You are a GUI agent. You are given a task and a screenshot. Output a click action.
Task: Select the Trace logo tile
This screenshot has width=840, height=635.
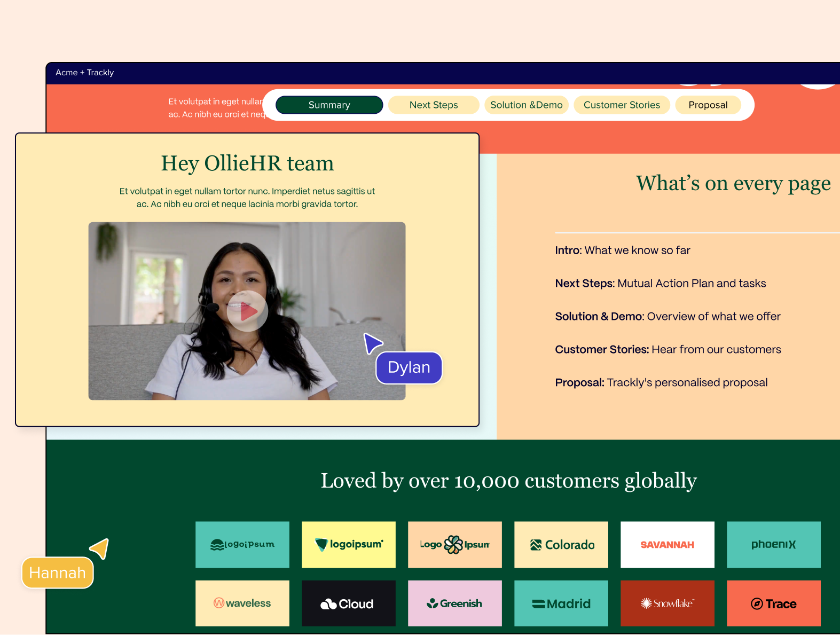(774, 603)
